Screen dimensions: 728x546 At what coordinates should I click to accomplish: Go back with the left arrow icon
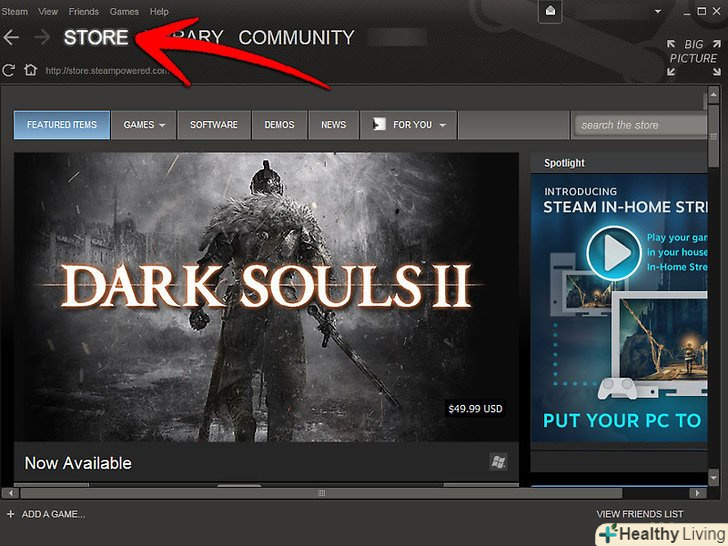(11, 38)
